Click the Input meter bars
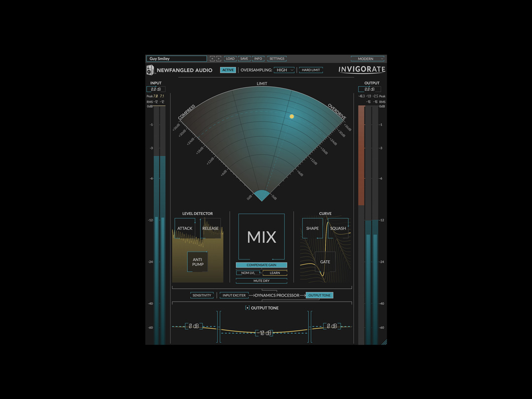Viewport: 532px width, 399px height. coord(160,225)
